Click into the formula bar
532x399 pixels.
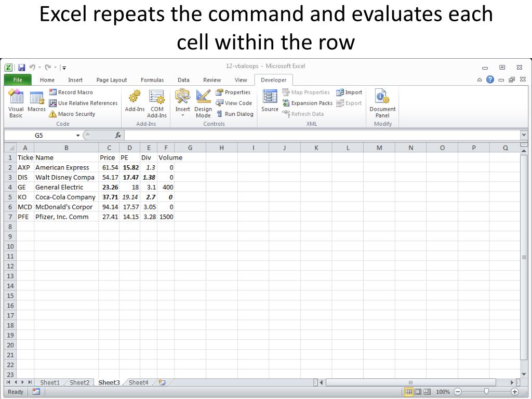click(322, 136)
